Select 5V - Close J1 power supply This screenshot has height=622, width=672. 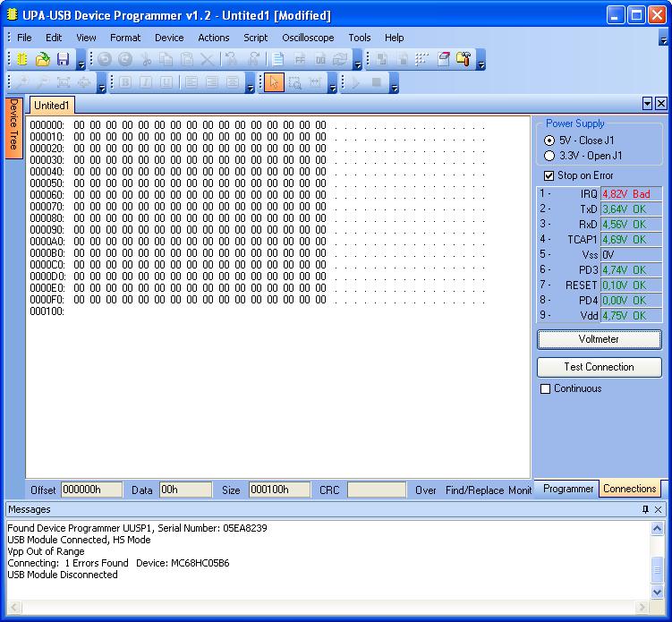click(x=549, y=141)
